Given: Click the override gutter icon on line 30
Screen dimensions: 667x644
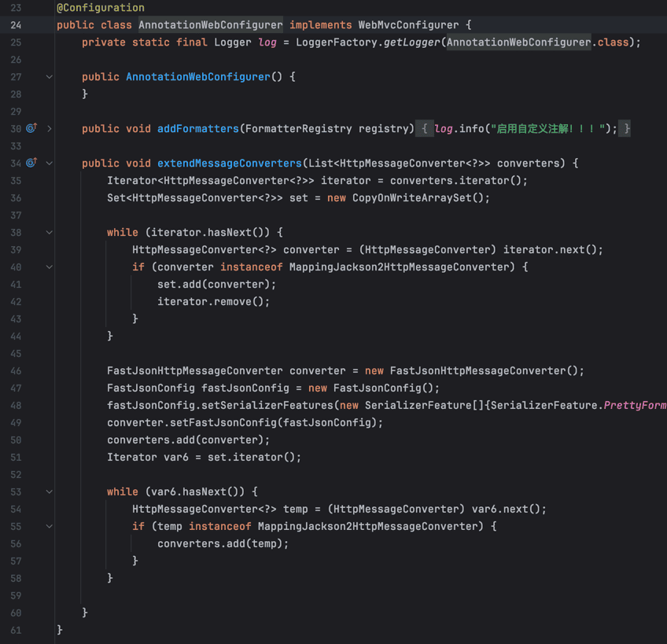Looking at the screenshot, I should tap(31, 128).
